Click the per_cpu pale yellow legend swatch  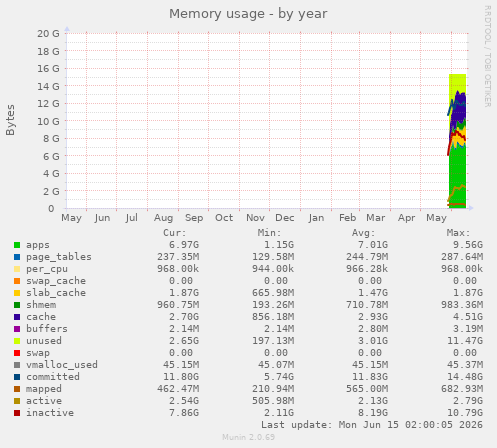[17, 269]
